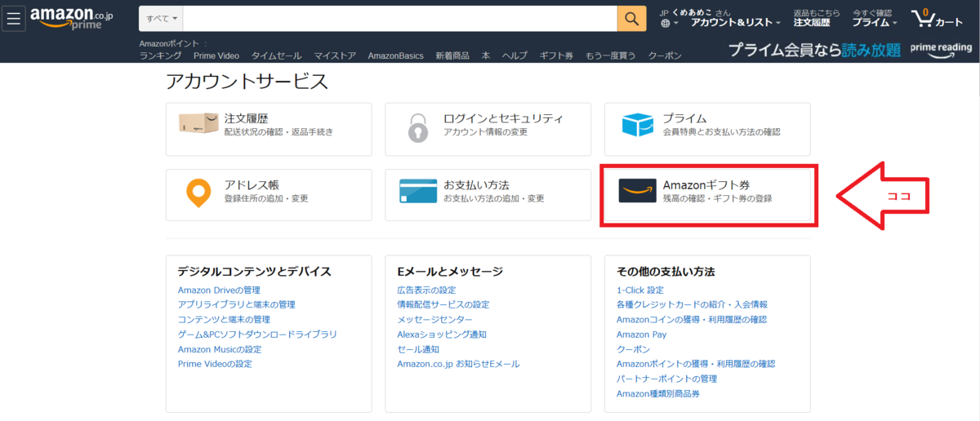Open AmazonBasics in navigation bar
Image resolution: width=980 pixels, height=421 pixels.
(395, 55)
